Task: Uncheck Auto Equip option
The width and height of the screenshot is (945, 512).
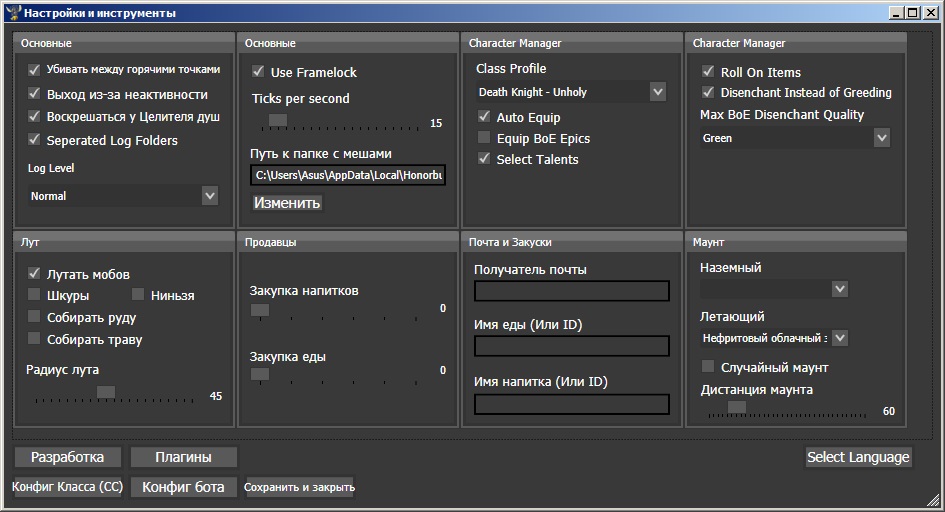Action: click(x=484, y=116)
